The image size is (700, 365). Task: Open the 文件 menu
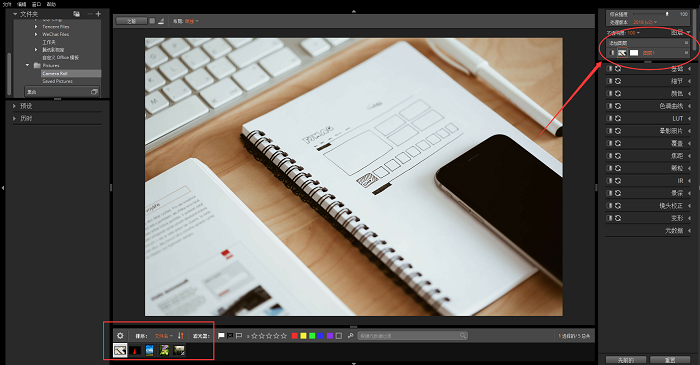click(7, 4)
